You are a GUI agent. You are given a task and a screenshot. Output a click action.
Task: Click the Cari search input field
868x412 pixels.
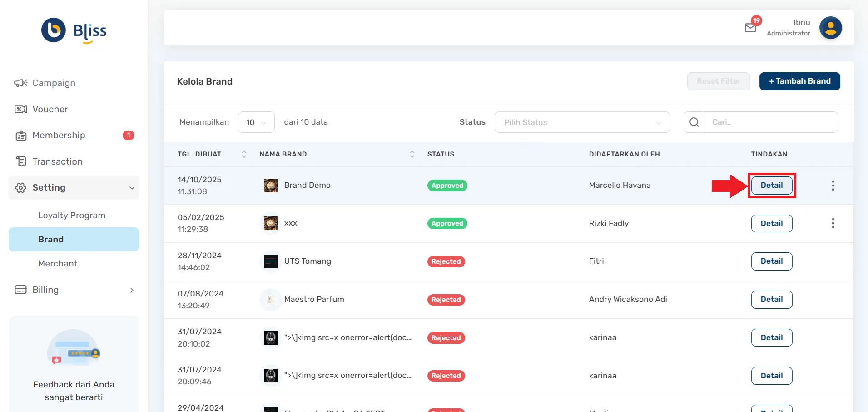tap(770, 122)
